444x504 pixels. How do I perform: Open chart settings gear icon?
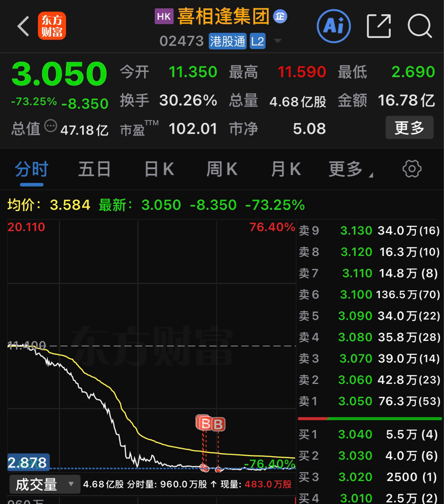coord(412,169)
